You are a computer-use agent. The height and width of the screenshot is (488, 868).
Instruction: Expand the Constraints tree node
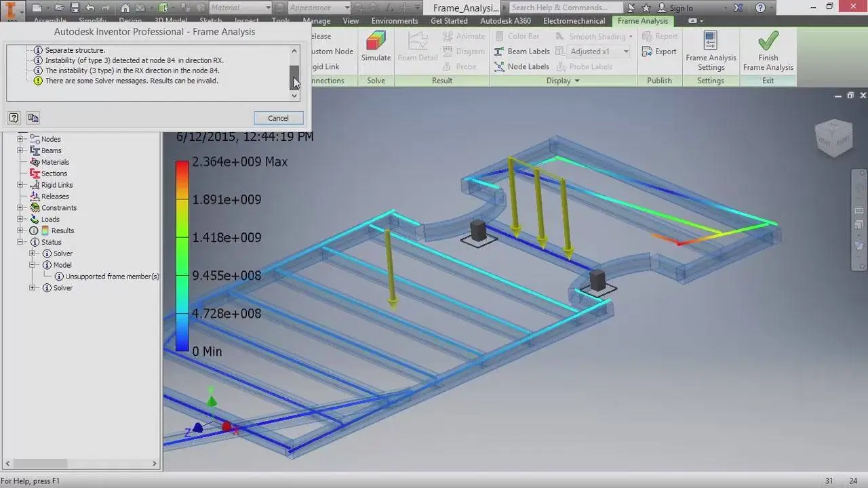click(x=20, y=208)
